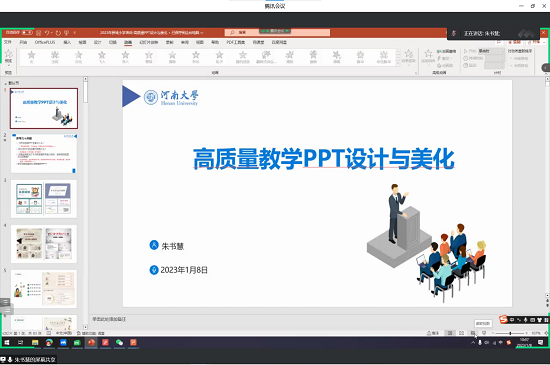Click the Add Animation star button

(428, 57)
